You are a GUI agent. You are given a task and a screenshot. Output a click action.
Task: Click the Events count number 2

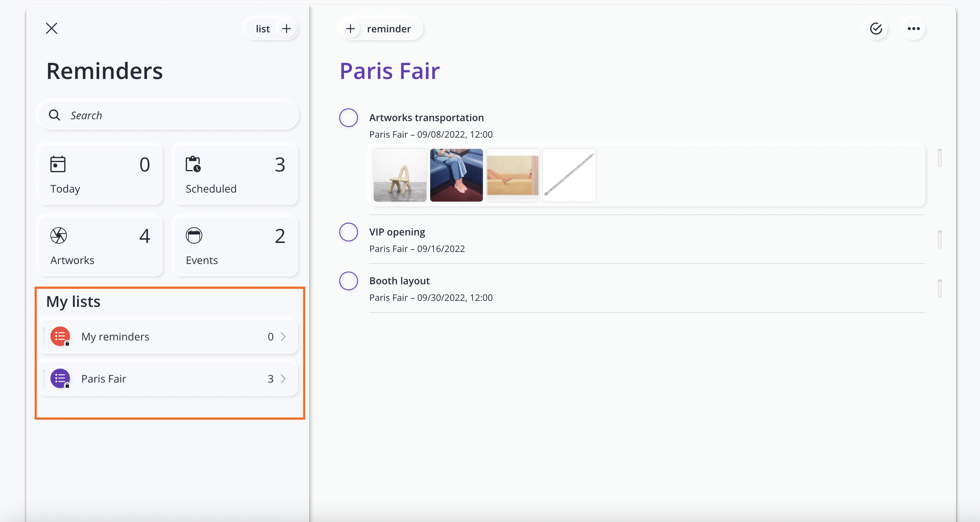tap(280, 236)
